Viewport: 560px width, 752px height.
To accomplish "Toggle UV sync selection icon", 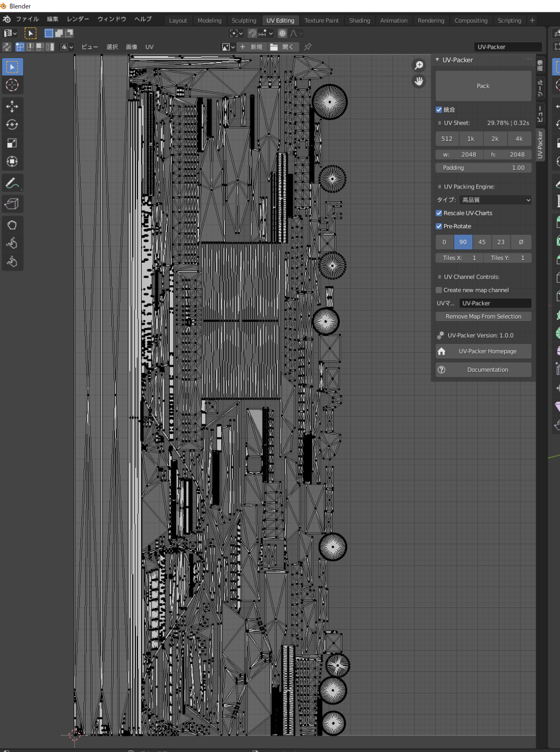I will point(7,47).
